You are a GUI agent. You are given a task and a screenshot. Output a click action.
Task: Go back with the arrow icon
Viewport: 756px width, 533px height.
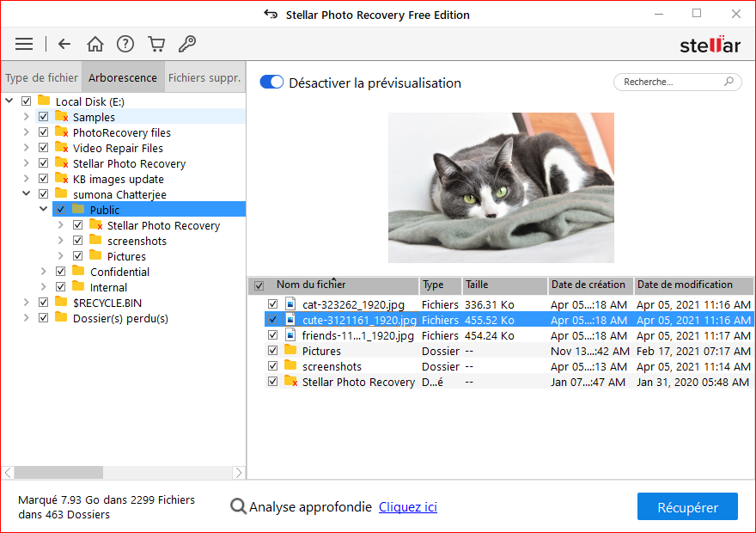point(64,45)
